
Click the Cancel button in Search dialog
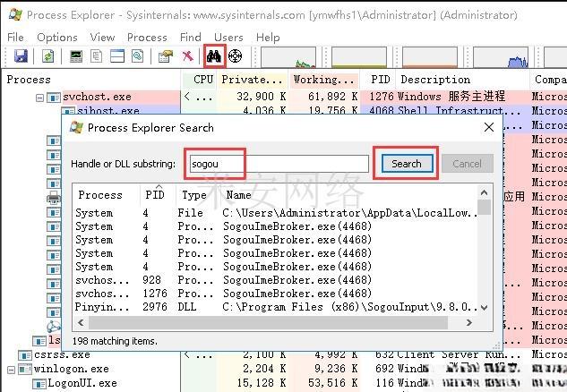pos(468,164)
